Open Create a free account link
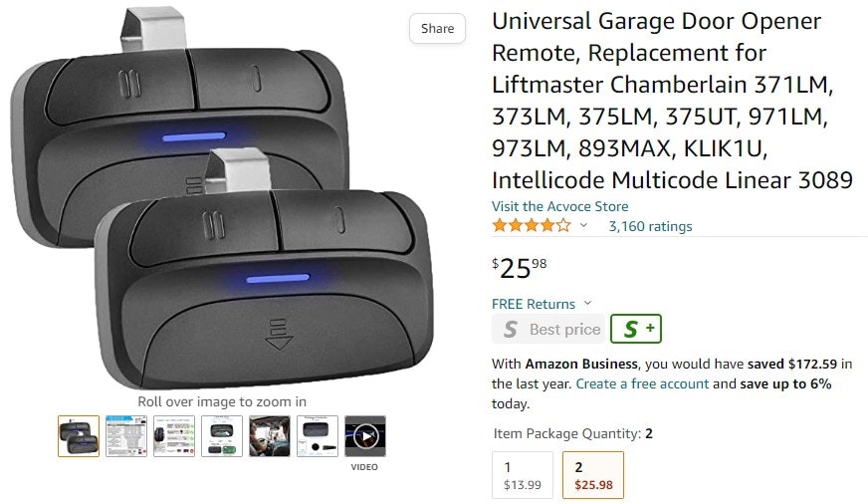Viewport: 868px width, 504px height. click(642, 383)
